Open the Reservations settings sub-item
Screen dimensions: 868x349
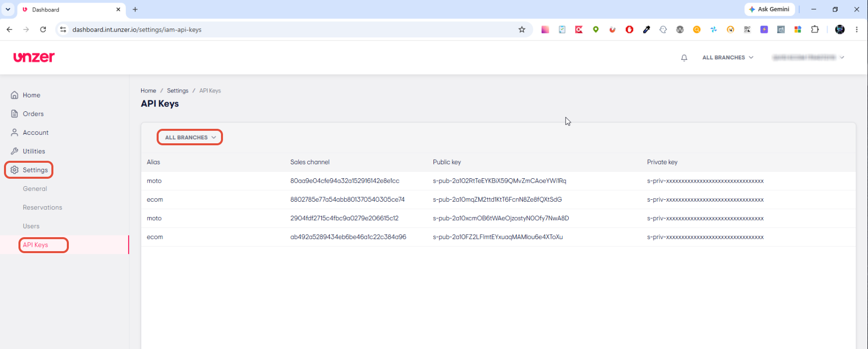pos(42,207)
